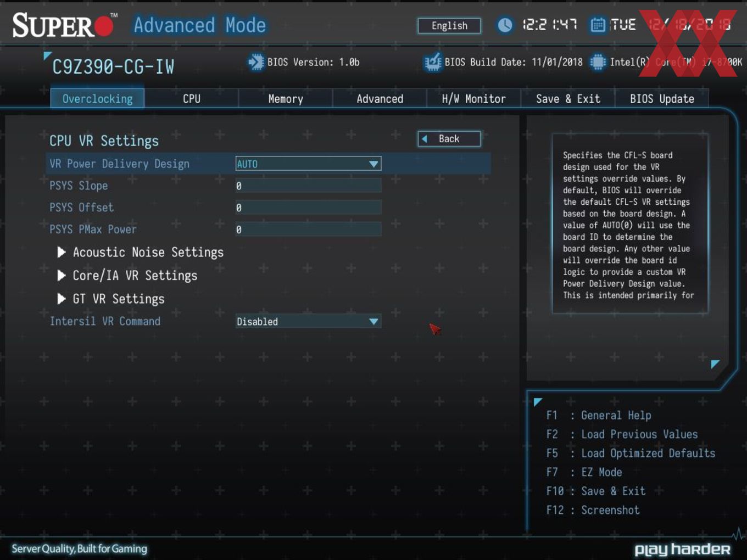Select the Intersil VR Command label
The width and height of the screenshot is (747, 560).
pyautogui.click(x=105, y=321)
